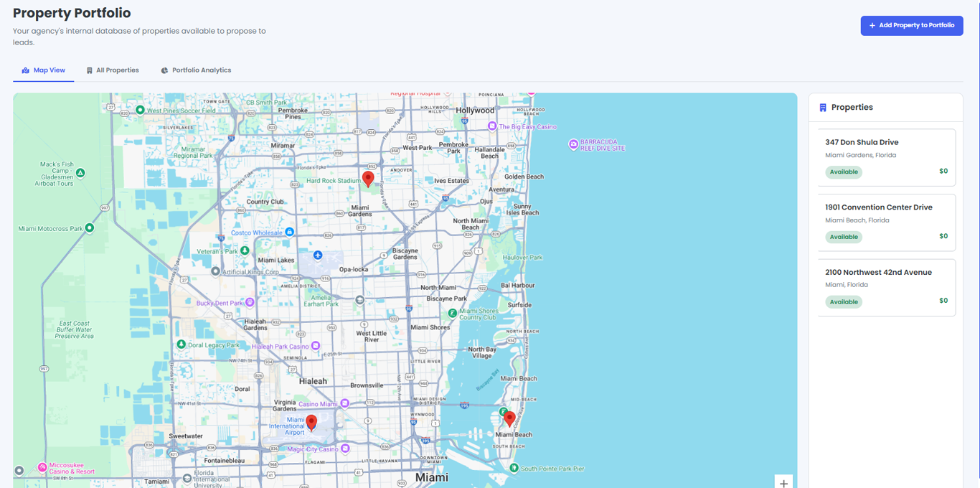
Task: Click the red pin at Hard Rock Stadium
Action: pos(368,179)
